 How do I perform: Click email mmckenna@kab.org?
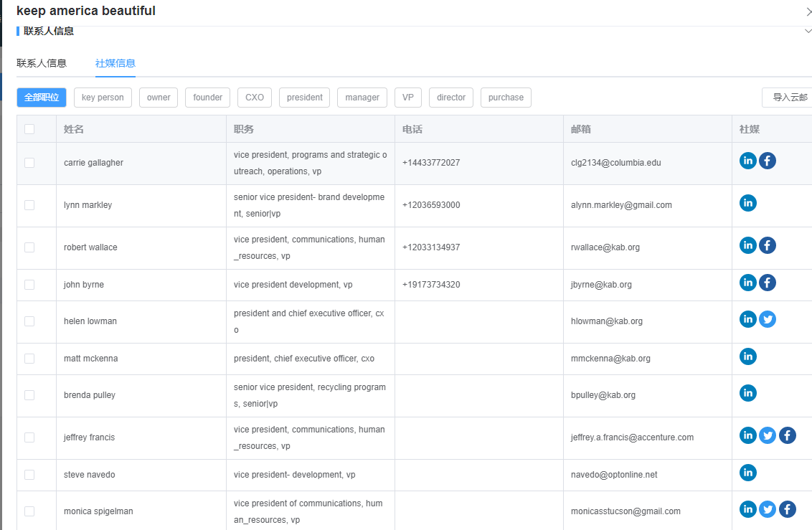(610, 359)
